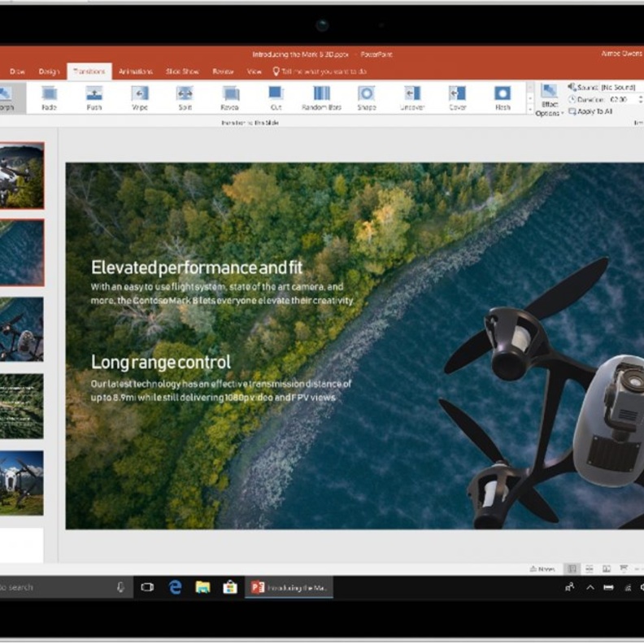Choose the Flash transition

coord(503,98)
